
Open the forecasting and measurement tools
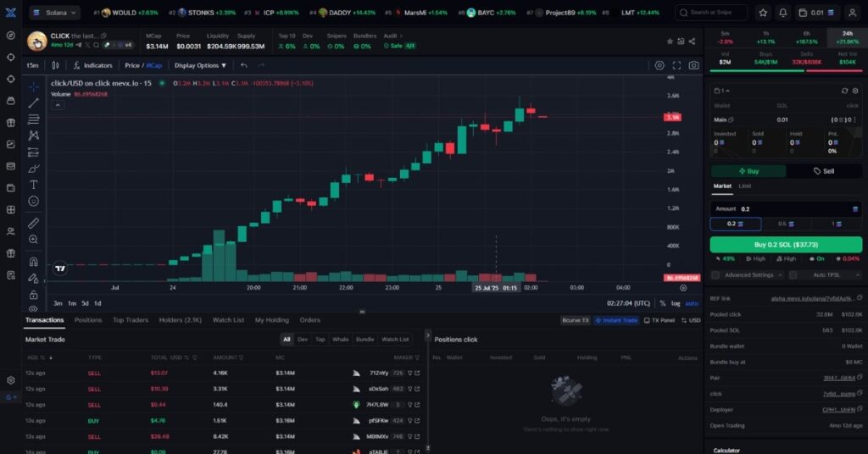pos(34,152)
